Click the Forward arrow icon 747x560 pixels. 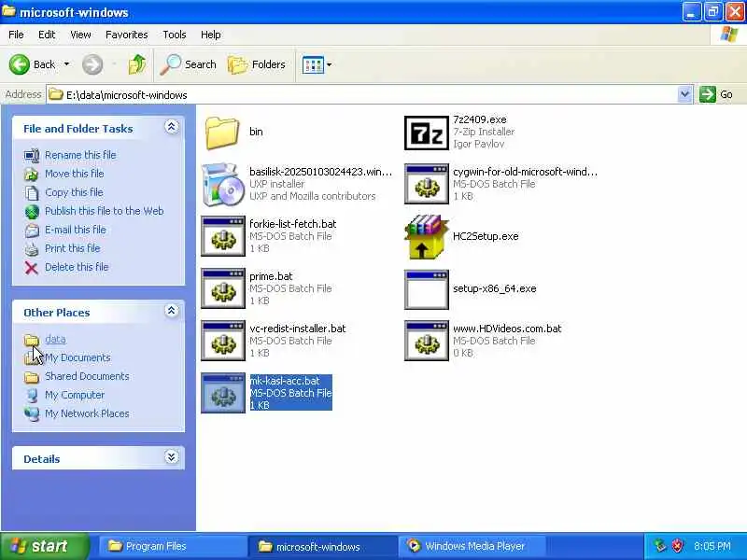92,64
